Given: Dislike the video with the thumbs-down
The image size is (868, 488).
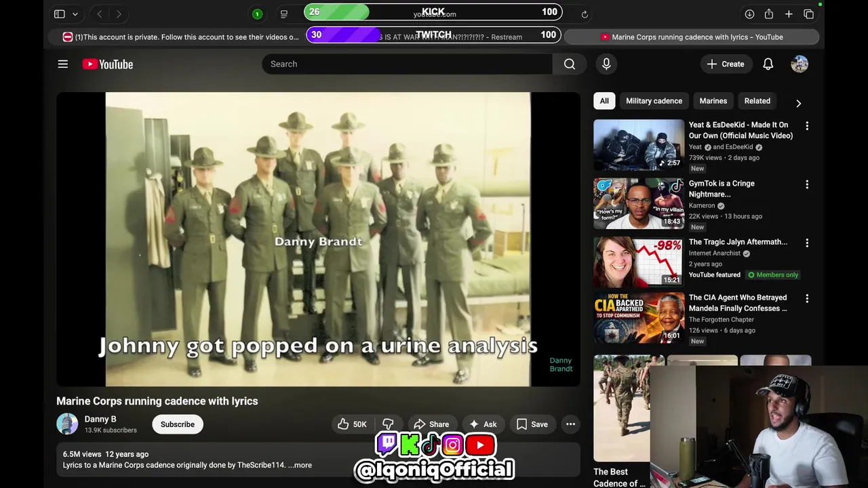Looking at the screenshot, I should 388,424.
